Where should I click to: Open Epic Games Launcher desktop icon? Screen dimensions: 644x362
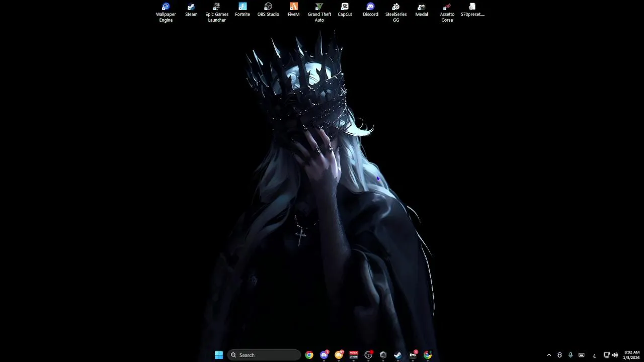pos(217,12)
